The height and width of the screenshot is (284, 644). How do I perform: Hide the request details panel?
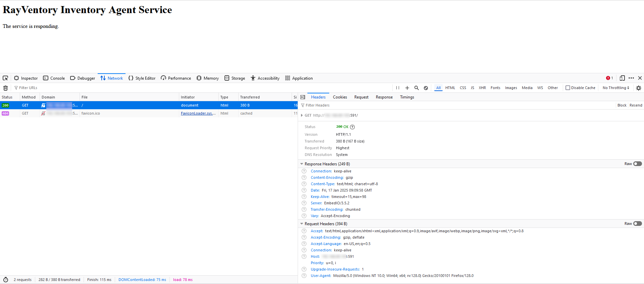coord(303,97)
